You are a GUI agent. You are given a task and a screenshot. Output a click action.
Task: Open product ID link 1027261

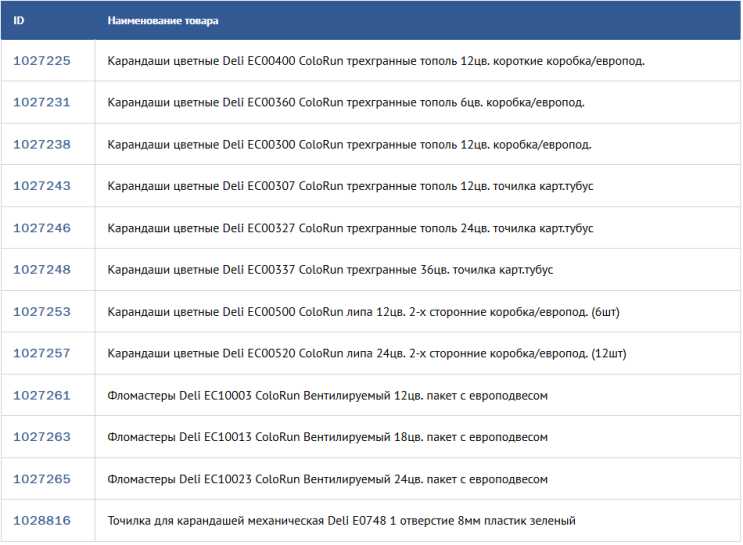point(42,395)
